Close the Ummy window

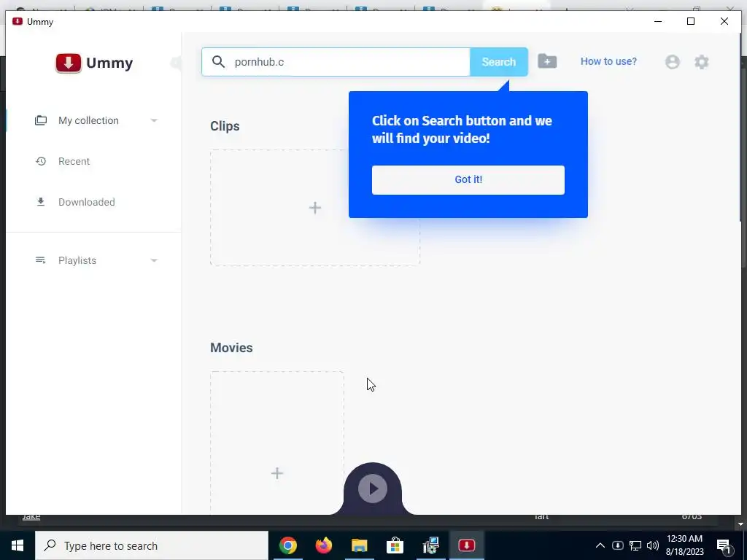point(724,21)
